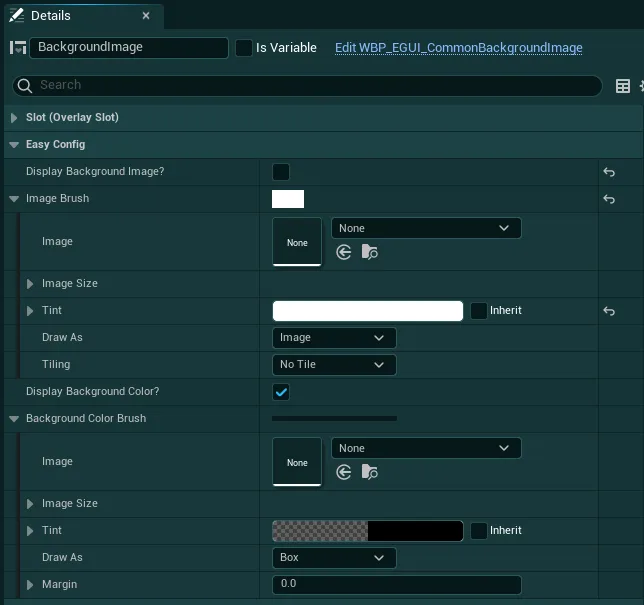Expand the Slot (Overlay Slot) section

coord(14,118)
